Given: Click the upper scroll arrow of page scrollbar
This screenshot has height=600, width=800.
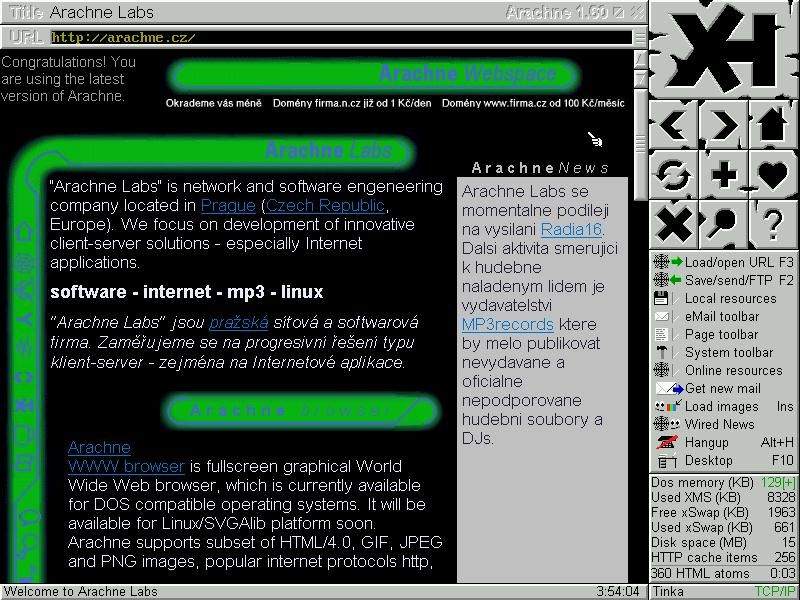Looking at the screenshot, I should (x=640, y=60).
